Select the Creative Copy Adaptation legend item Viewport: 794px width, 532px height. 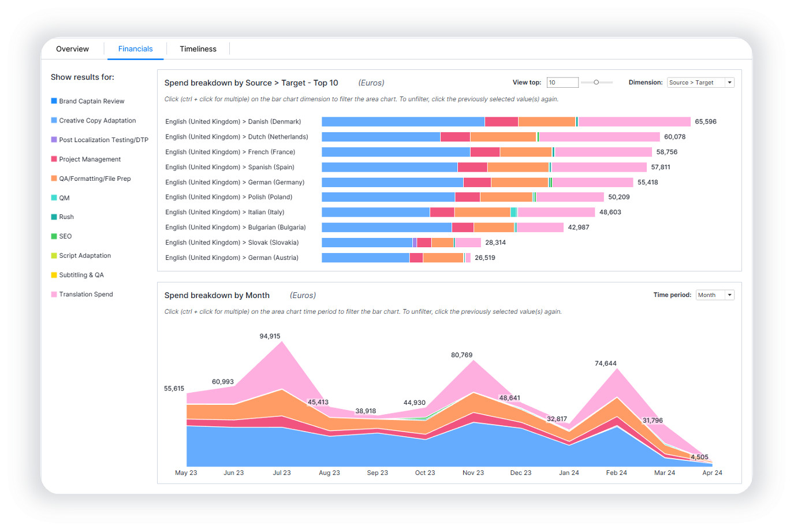click(97, 121)
